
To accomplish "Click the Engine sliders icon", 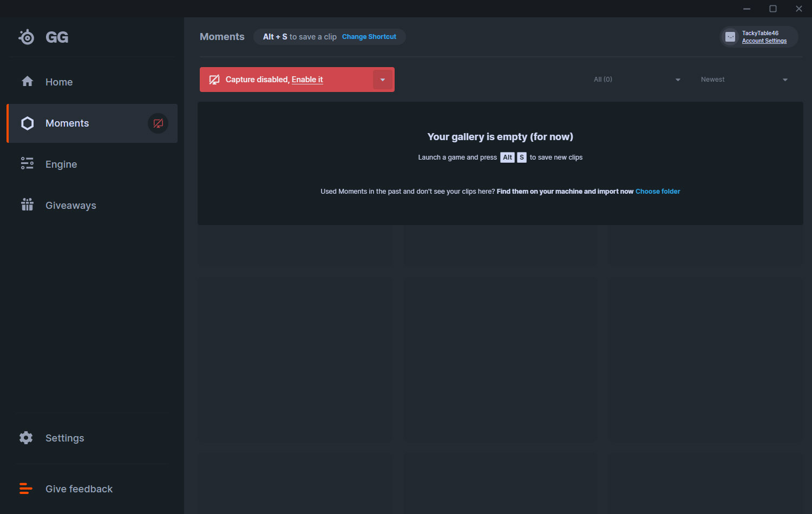I will click(x=27, y=163).
